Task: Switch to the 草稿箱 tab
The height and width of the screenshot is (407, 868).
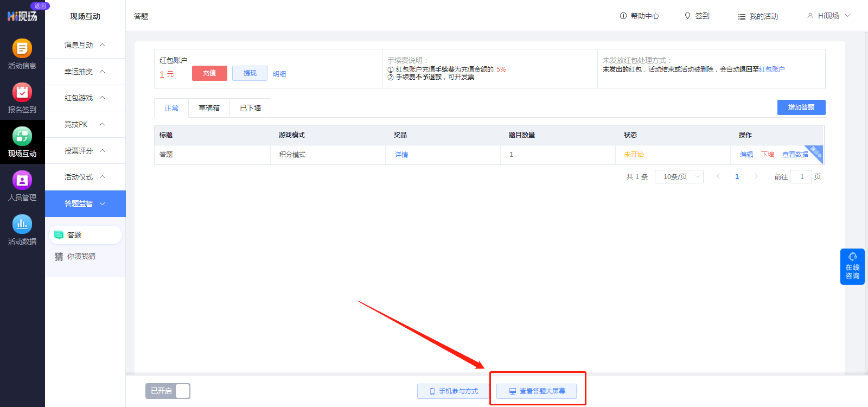Action: point(209,108)
